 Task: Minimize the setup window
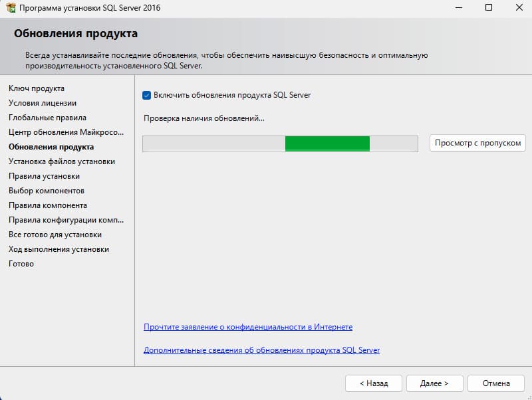(459, 7)
